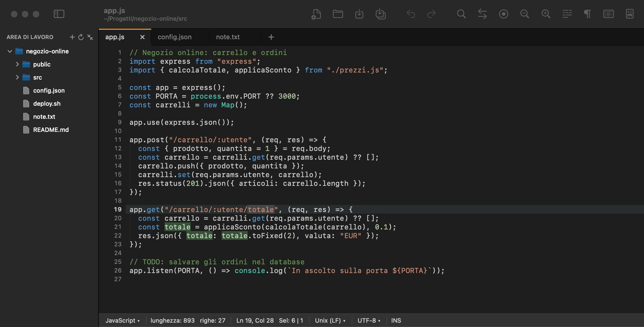Start macro recording button
Viewport: 644px width, 327px height.
(x=503, y=14)
